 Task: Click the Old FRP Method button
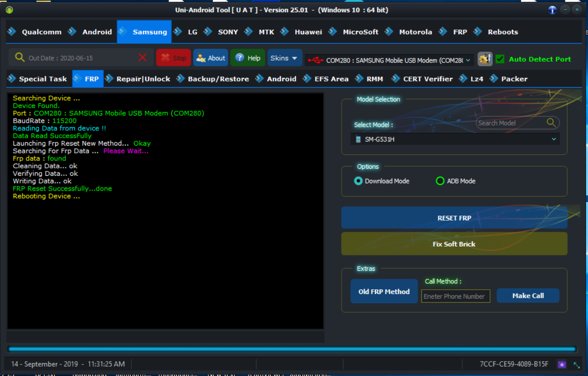[x=384, y=291]
